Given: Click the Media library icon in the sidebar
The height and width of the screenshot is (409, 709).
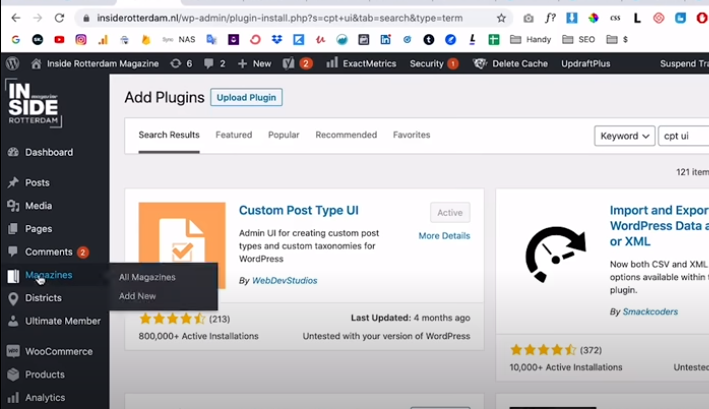Looking at the screenshot, I should [13, 205].
